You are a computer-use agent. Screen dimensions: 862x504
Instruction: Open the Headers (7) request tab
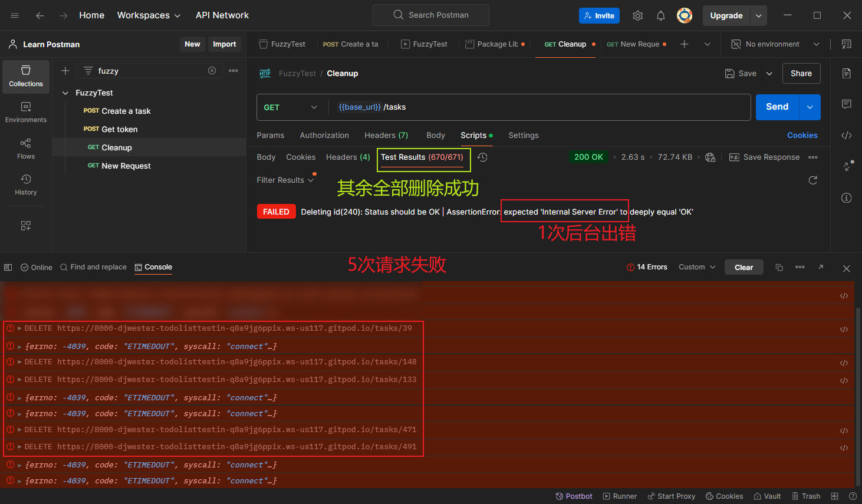(x=386, y=136)
